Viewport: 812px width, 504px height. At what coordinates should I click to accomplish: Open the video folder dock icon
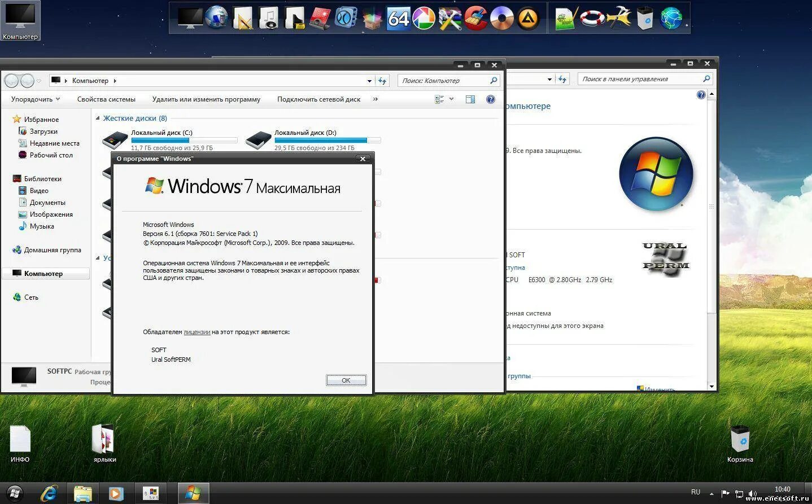(x=295, y=18)
